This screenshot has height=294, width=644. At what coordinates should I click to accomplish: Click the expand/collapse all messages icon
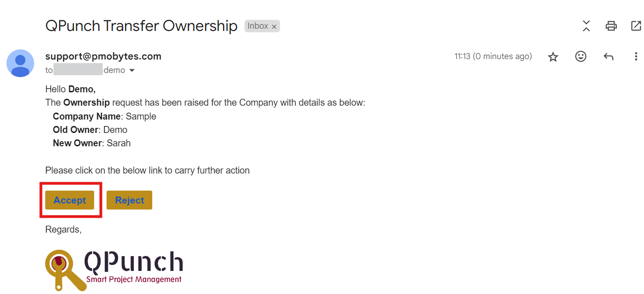586,26
